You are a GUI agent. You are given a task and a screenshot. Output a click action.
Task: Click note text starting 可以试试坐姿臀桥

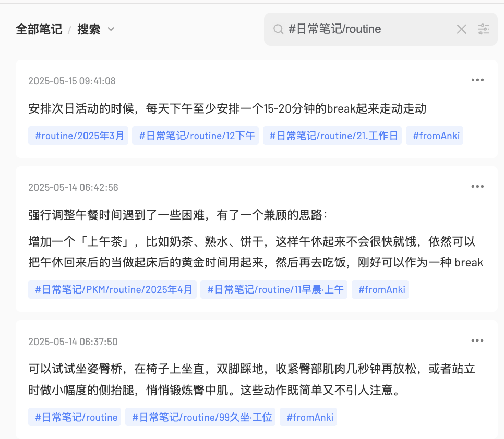(251, 379)
